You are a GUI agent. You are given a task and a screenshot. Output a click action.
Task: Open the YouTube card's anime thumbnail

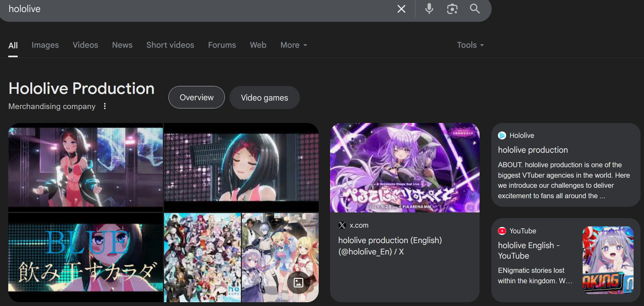point(608,260)
